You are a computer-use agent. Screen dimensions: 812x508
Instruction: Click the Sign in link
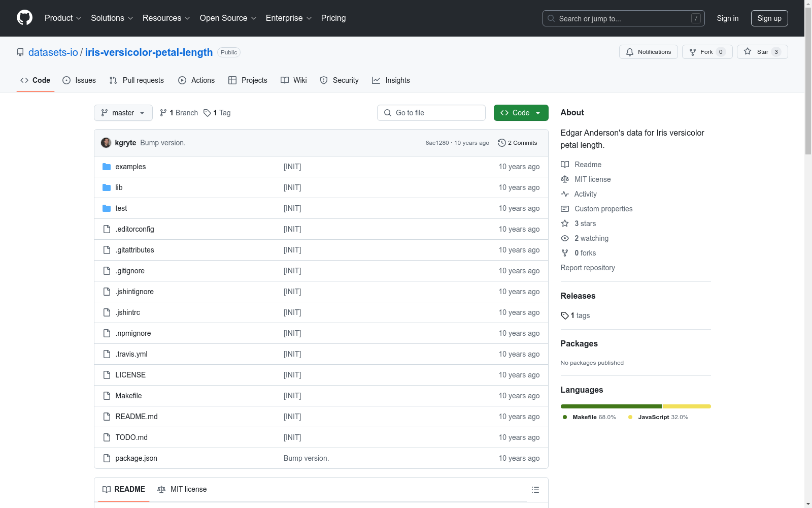[x=728, y=18]
